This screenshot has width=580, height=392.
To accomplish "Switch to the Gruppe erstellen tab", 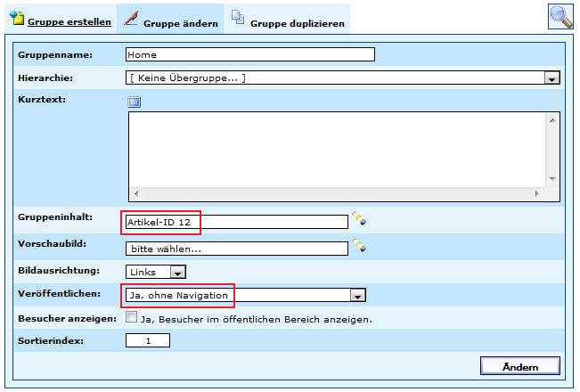I will click(61, 21).
